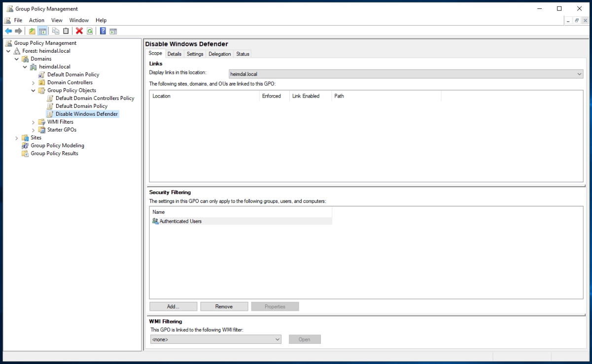Select Default Domain Controllers Policy in the tree
592x364 pixels.
[95, 98]
